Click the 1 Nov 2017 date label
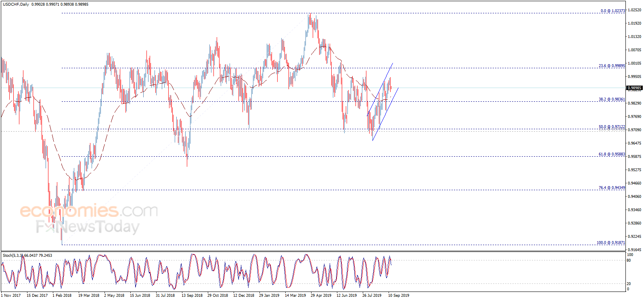 (x=11, y=296)
